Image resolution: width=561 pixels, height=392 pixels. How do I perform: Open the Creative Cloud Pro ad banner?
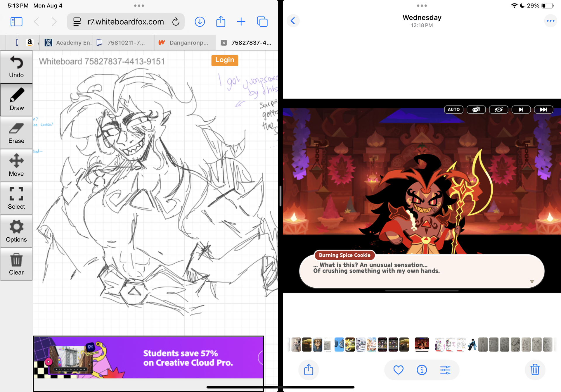point(149,358)
